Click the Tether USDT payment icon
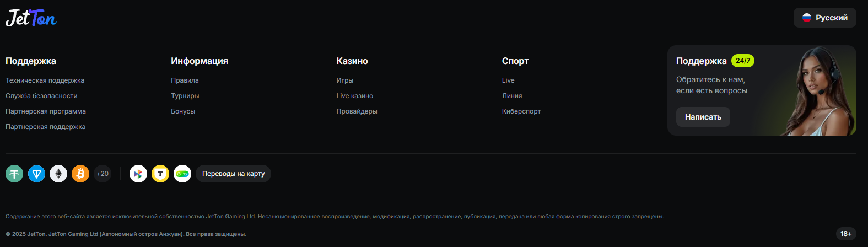The width and height of the screenshot is (868, 247). (14, 174)
